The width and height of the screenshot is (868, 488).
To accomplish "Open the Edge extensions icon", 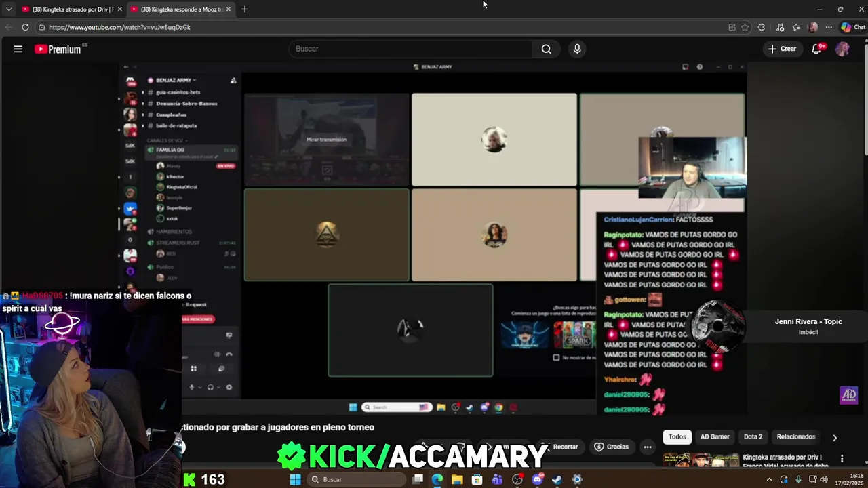I will [762, 27].
